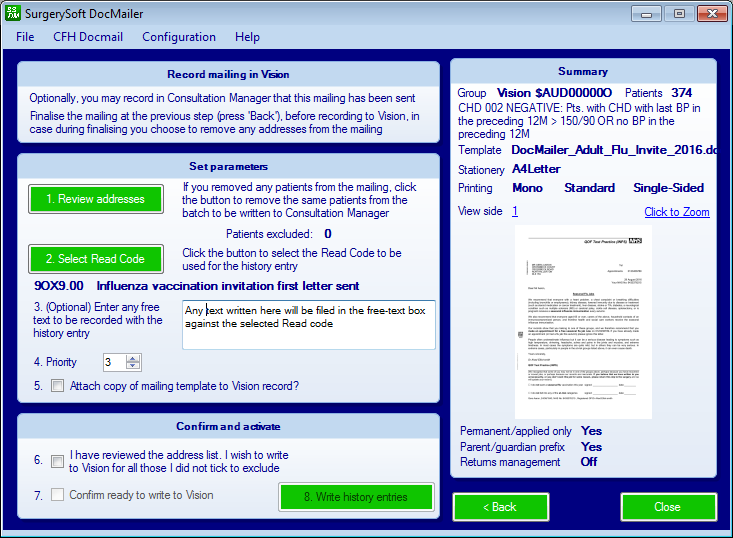Decrease Priority with the down arrow
733x538 pixels.
133,366
